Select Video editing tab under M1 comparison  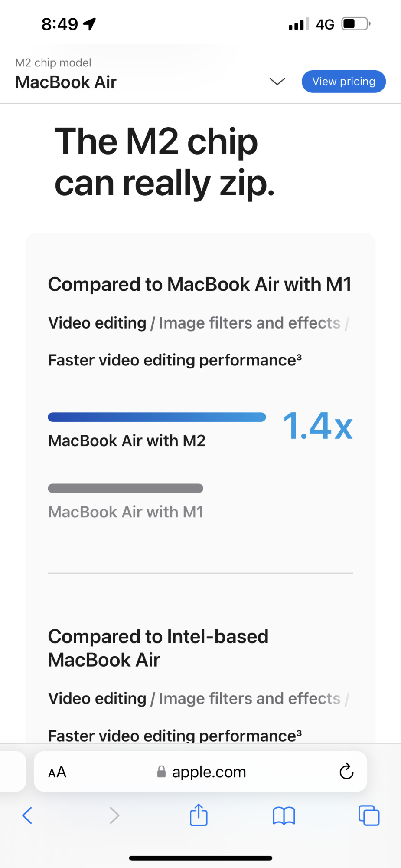(97, 323)
